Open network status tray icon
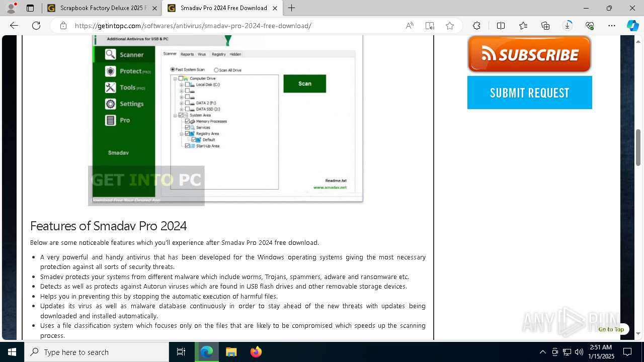Screen dimensions: 644x362 coord(567,352)
